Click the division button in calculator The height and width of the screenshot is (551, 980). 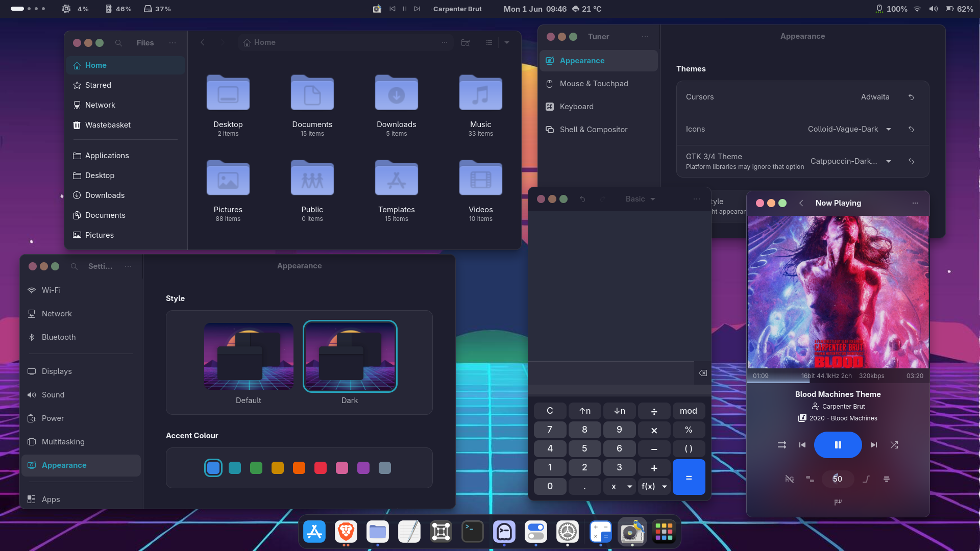[654, 411]
